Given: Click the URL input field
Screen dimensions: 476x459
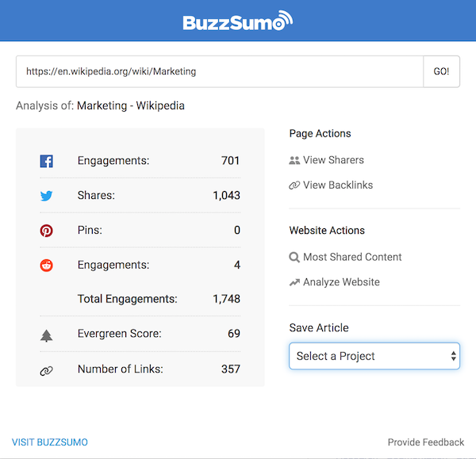Looking at the screenshot, I should 220,71.
